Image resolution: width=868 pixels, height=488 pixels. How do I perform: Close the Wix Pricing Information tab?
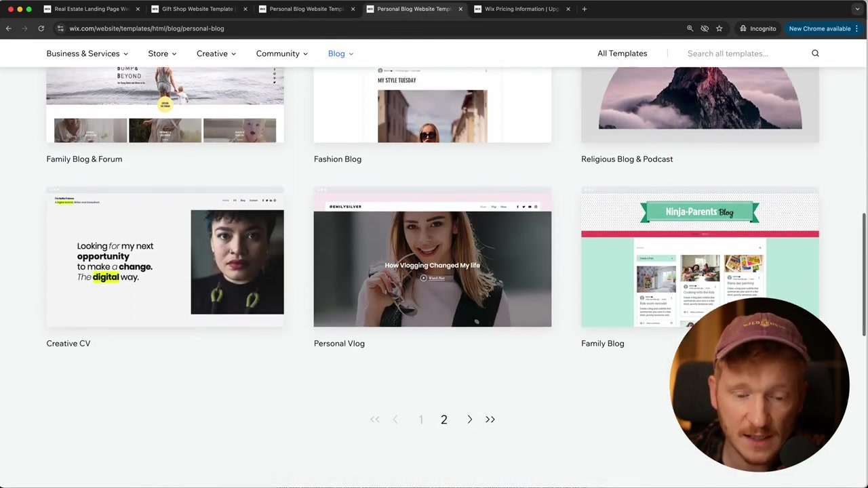[x=568, y=9]
